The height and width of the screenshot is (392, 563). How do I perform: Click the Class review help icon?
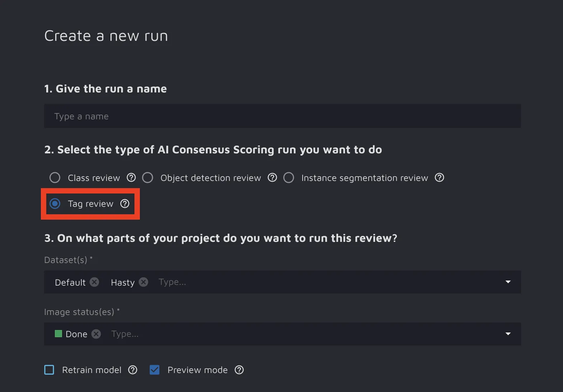[x=131, y=178]
